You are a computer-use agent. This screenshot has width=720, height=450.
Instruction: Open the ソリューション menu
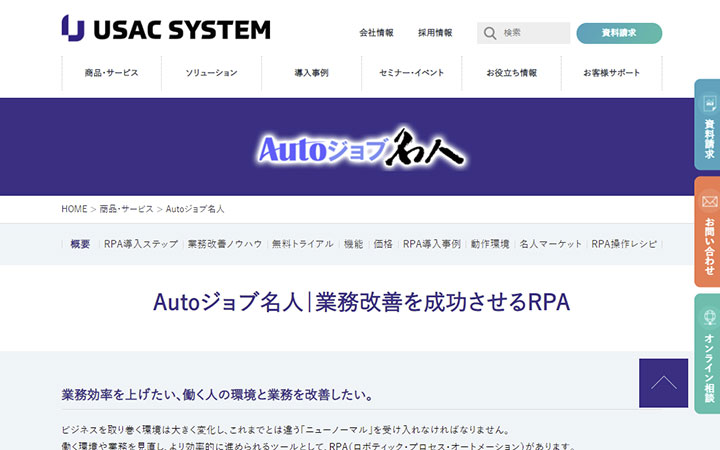click(x=211, y=73)
